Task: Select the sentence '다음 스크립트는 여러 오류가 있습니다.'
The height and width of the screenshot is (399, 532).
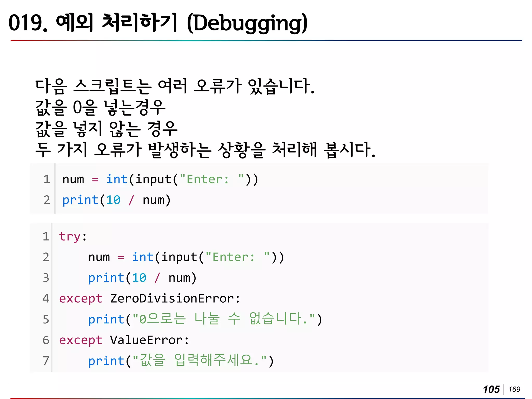Action: [175, 86]
